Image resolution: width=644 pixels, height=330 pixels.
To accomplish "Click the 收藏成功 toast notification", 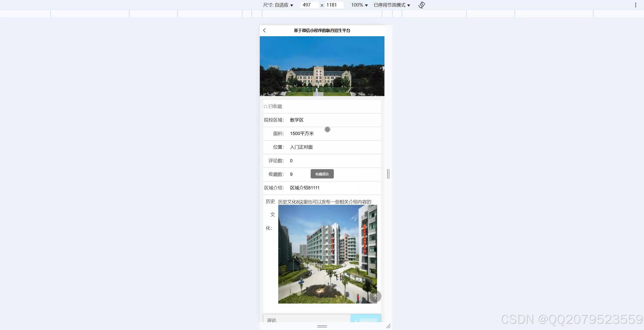I will point(322,174).
